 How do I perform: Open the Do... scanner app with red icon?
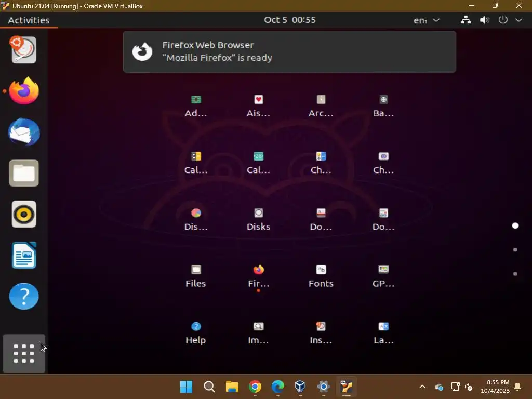pos(321,219)
